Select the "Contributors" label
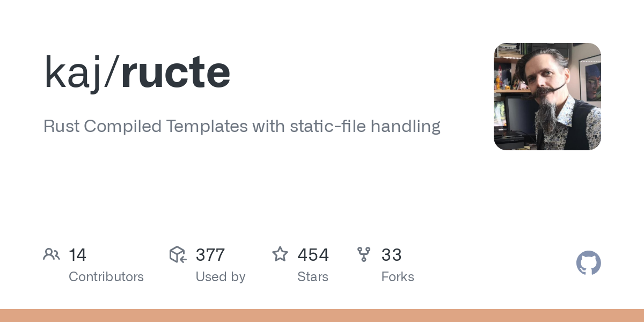The image size is (644, 322). (x=106, y=277)
